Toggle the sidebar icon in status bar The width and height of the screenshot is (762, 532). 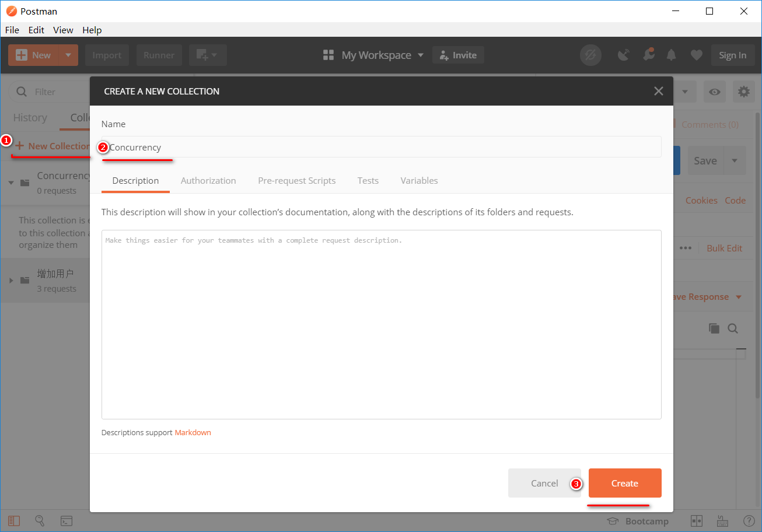(x=14, y=521)
